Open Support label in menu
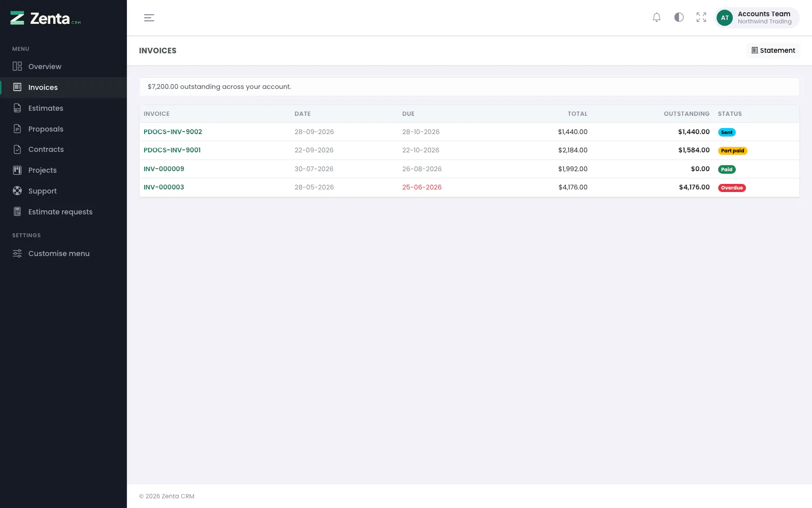 click(43, 191)
